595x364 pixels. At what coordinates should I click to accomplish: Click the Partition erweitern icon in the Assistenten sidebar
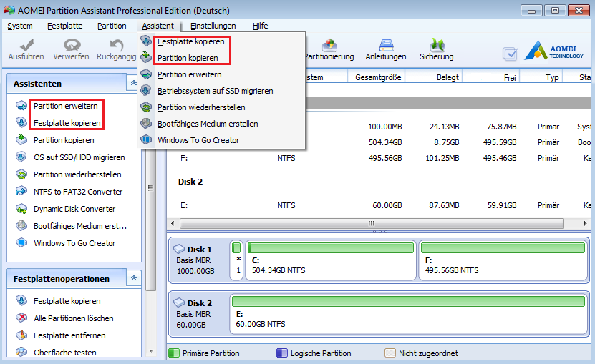pos(21,105)
